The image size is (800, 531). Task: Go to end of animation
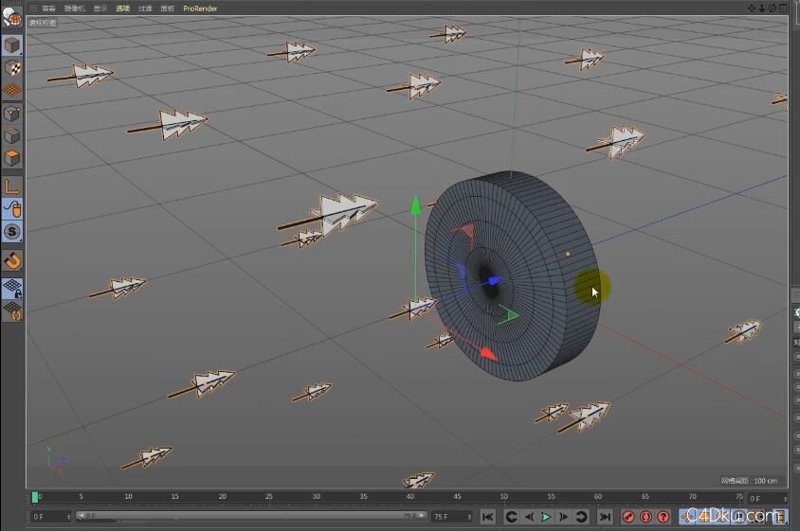pos(605,517)
